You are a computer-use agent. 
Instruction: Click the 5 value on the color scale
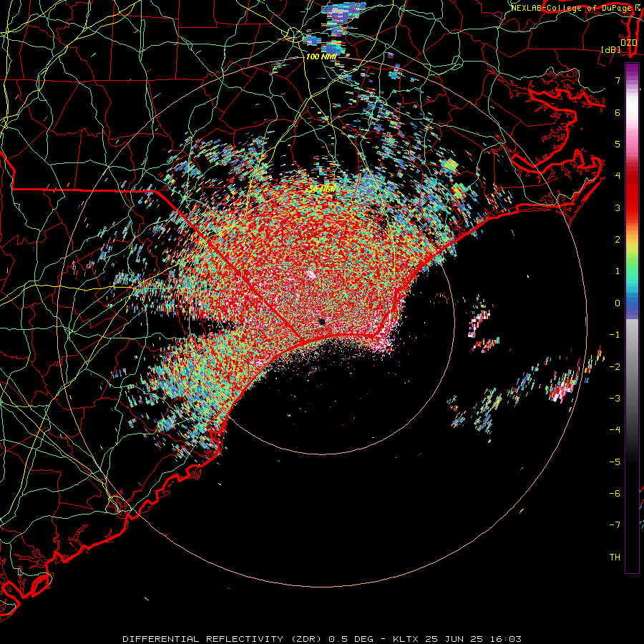pyautogui.click(x=618, y=144)
